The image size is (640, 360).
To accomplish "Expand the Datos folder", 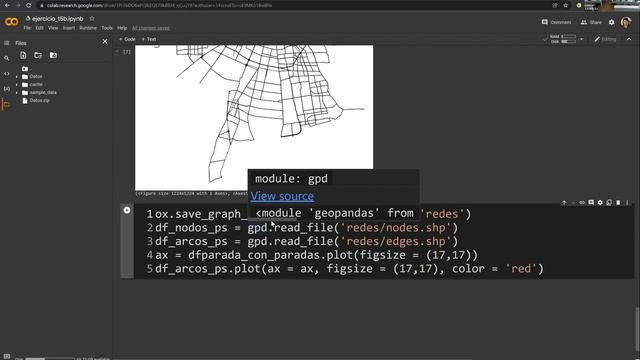I will [x=17, y=77].
